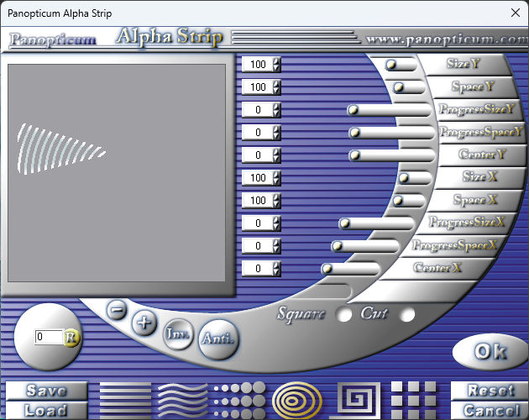Toggle the Cut option
Viewport: 529px width, 420px height.
pyautogui.click(x=407, y=315)
